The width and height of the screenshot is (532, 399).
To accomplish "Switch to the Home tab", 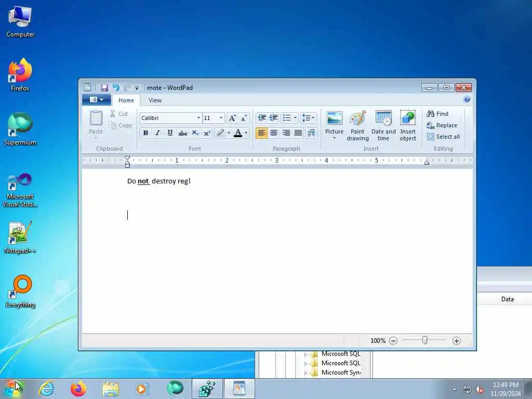I will pos(126,100).
